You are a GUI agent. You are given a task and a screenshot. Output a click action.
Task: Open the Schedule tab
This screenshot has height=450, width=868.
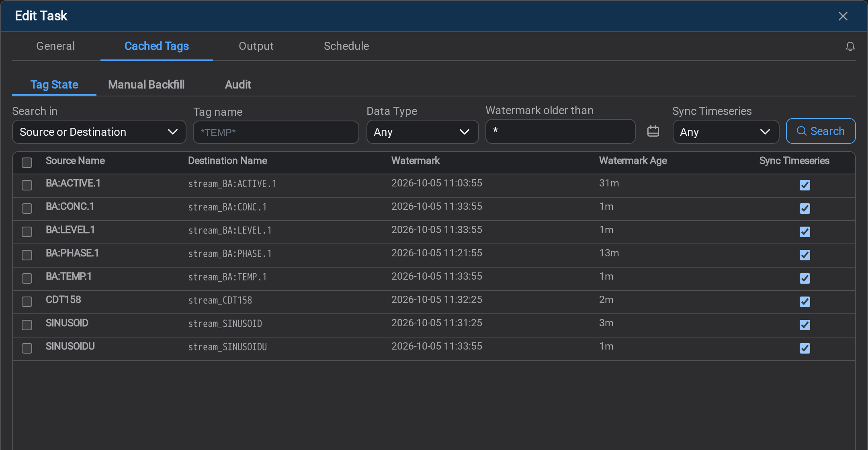pyautogui.click(x=346, y=46)
